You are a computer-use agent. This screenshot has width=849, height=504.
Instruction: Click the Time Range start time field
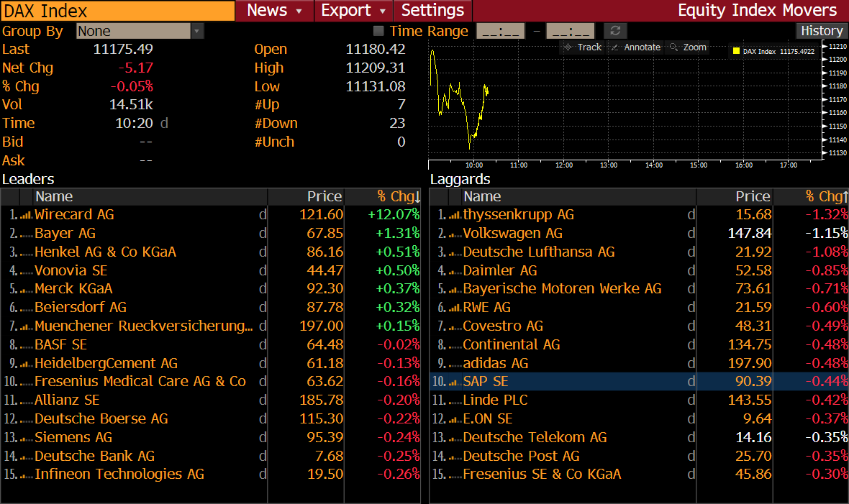500,31
